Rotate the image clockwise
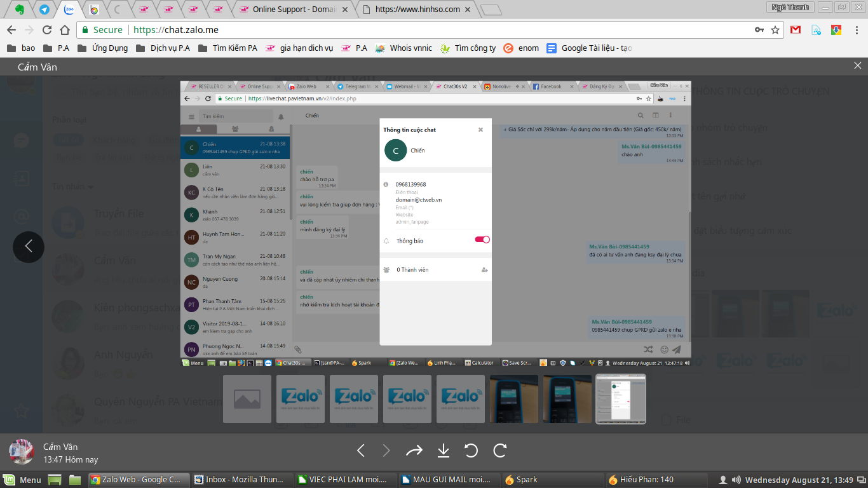Viewport: 868px width, 488px height. tap(500, 451)
